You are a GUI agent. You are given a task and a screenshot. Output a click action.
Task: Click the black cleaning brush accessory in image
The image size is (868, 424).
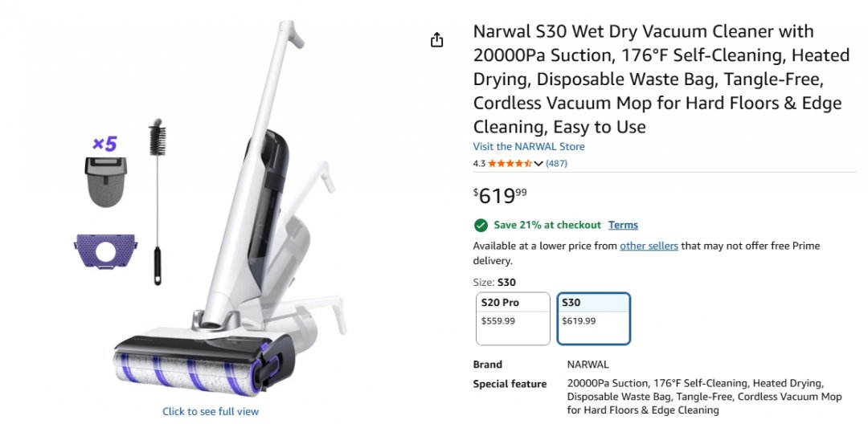click(x=156, y=201)
